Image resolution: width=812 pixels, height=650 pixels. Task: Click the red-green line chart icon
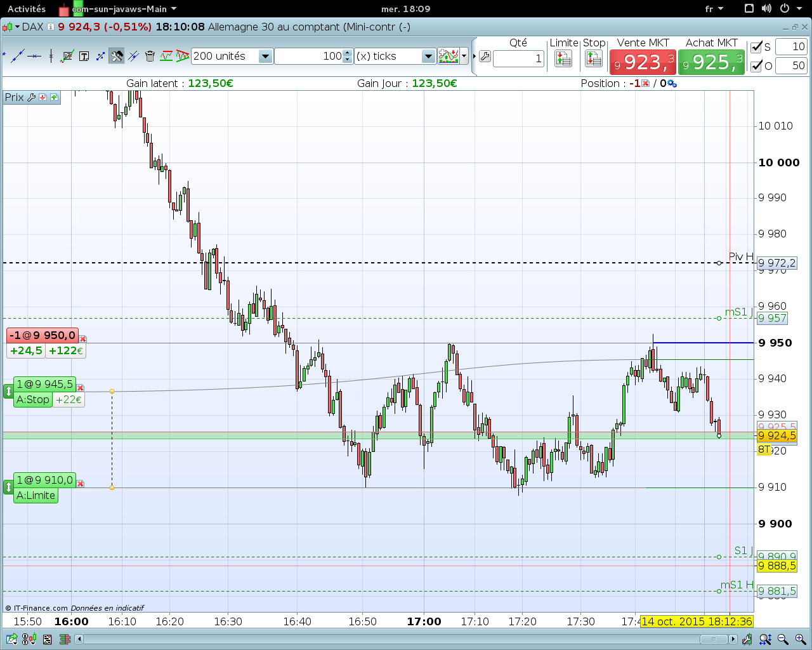[166, 56]
